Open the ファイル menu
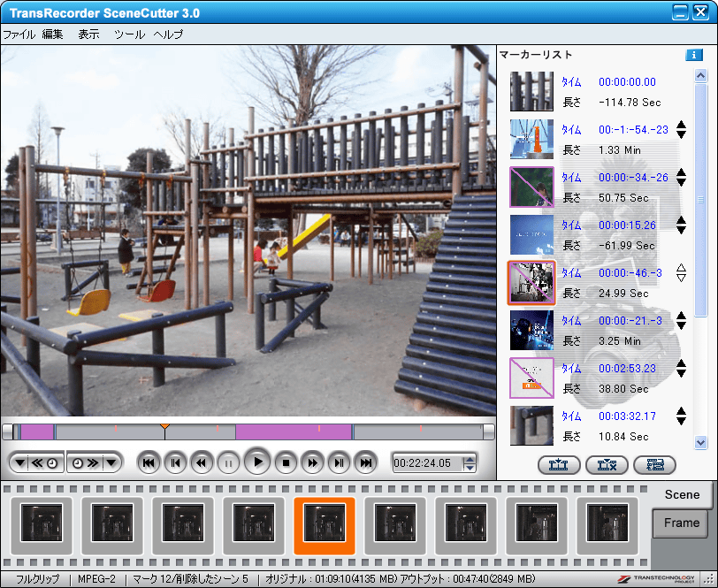This screenshot has height=588, width=718. [x=19, y=34]
